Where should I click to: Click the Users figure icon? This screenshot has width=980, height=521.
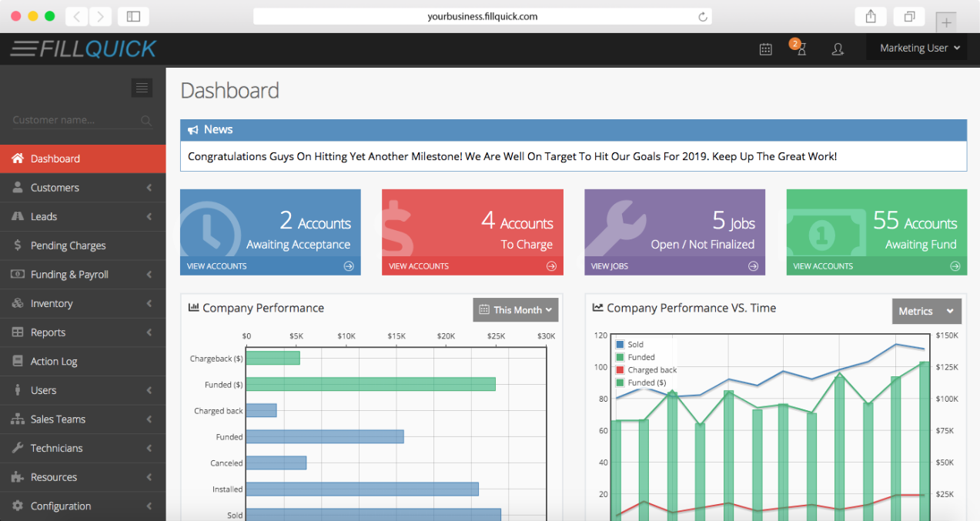(18, 390)
